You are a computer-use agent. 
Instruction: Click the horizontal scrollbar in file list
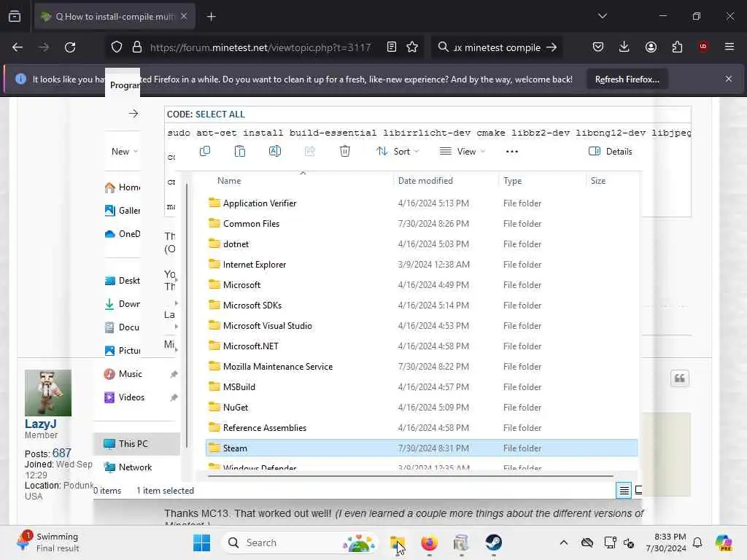(x=411, y=475)
